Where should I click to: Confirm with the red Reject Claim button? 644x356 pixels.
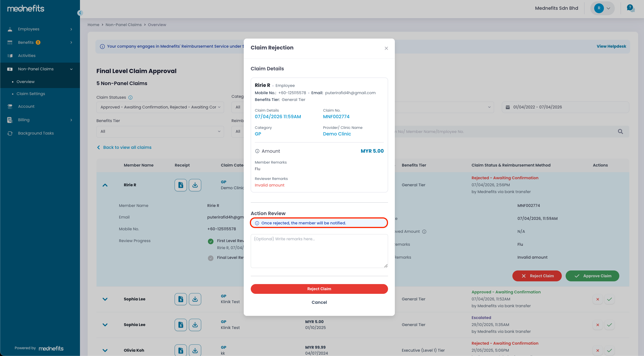pos(319,289)
